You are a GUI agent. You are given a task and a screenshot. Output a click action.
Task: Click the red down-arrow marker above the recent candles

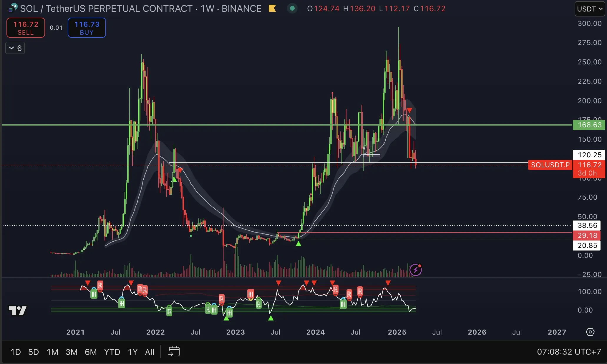409,110
